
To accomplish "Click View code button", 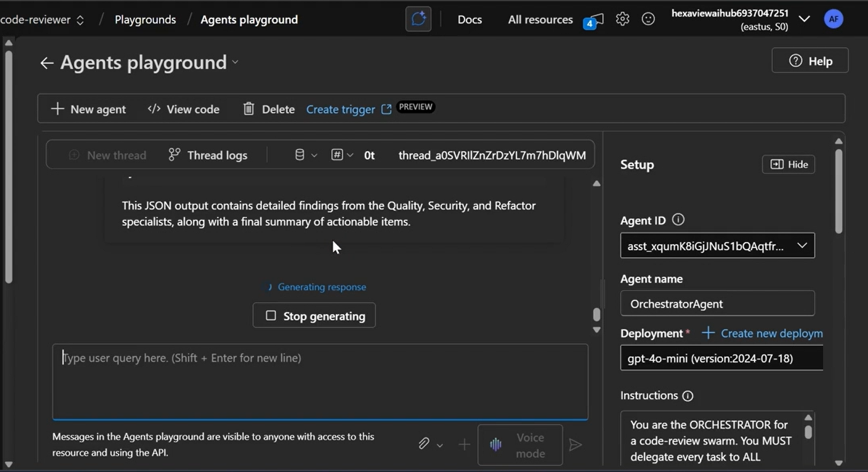I will pyautogui.click(x=183, y=109).
